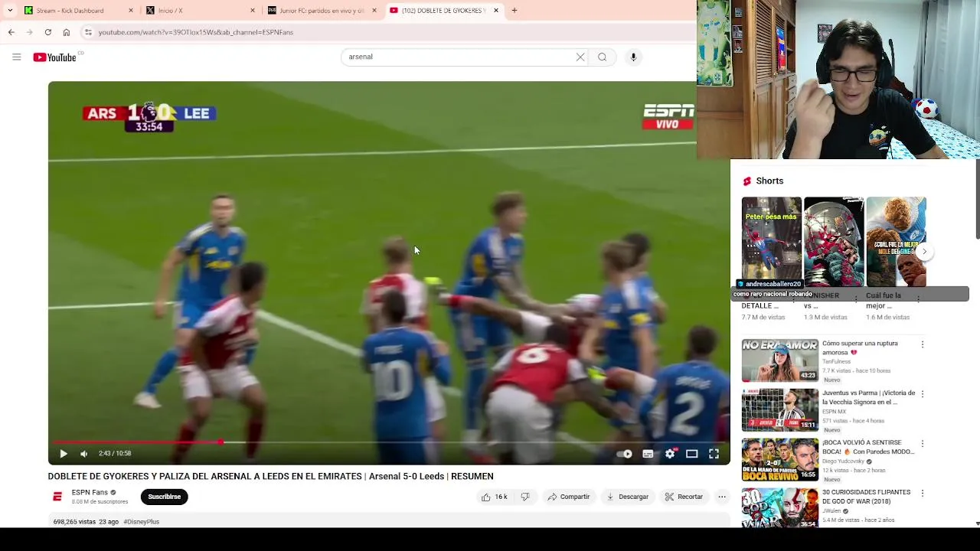Open the ESPN Fans channel name

click(x=90, y=493)
